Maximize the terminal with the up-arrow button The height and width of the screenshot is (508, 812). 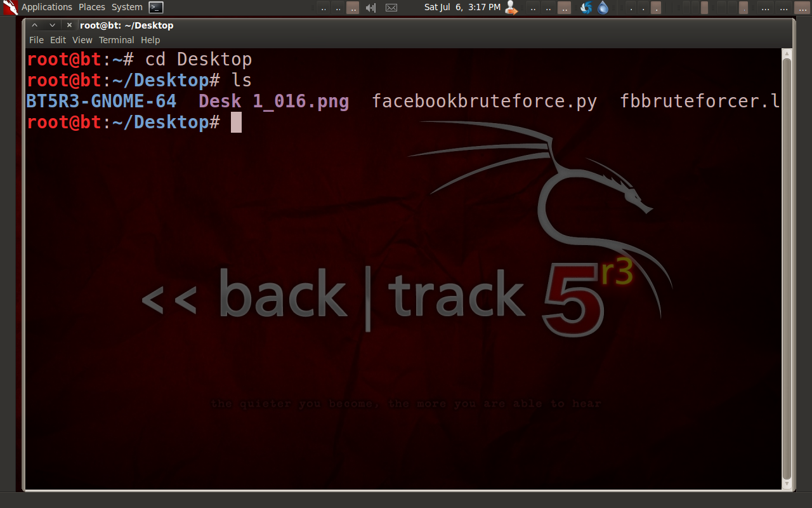pyautogui.click(x=35, y=25)
